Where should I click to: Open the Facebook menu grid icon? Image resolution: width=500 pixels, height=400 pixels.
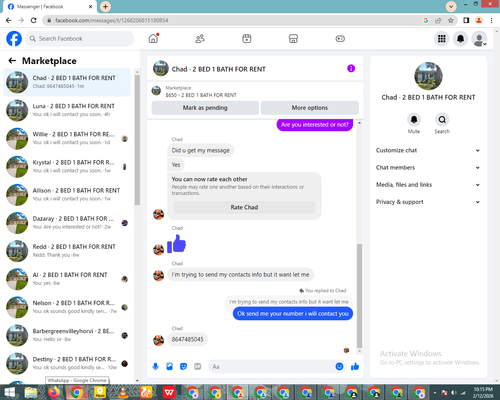(442, 39)
